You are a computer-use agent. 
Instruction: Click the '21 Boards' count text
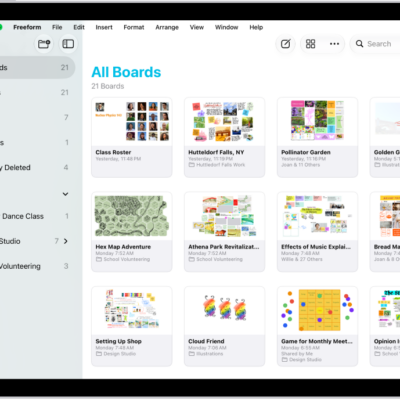[x=108, y=86]
